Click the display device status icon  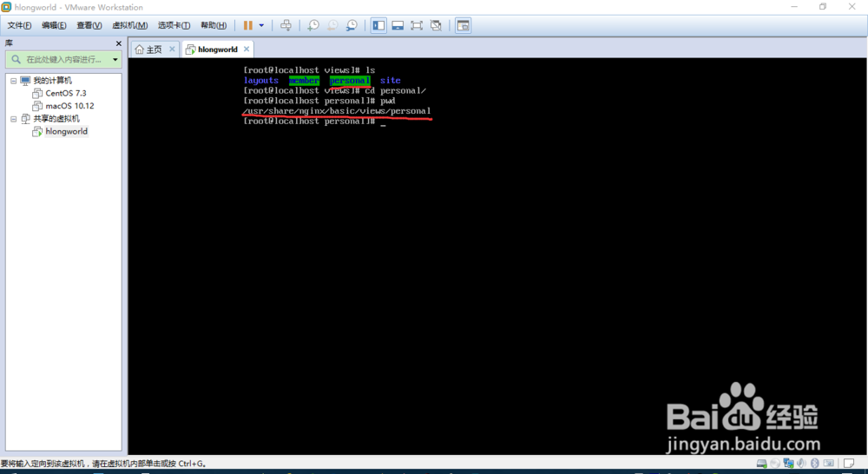pos(829,464)
